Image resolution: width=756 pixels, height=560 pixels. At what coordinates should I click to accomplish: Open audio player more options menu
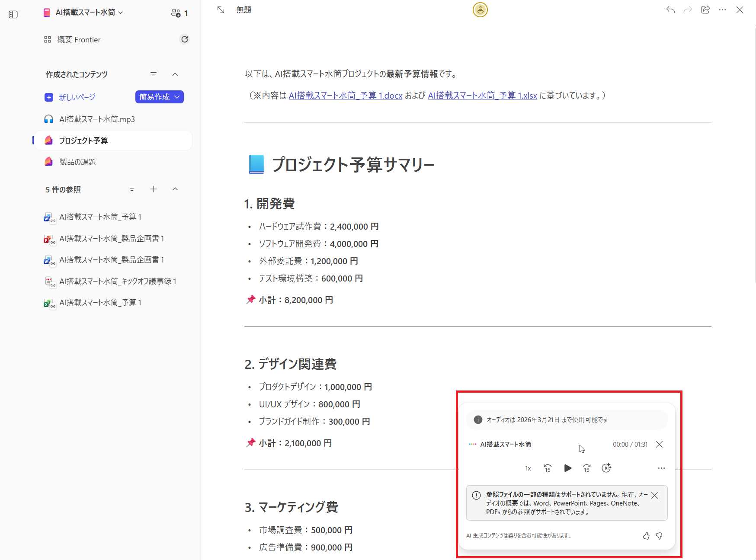coord(661,468)
